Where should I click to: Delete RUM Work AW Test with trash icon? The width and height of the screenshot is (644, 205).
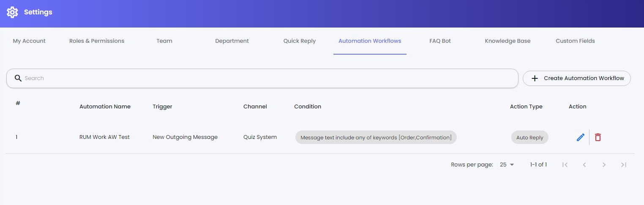[x=598, y=137]
